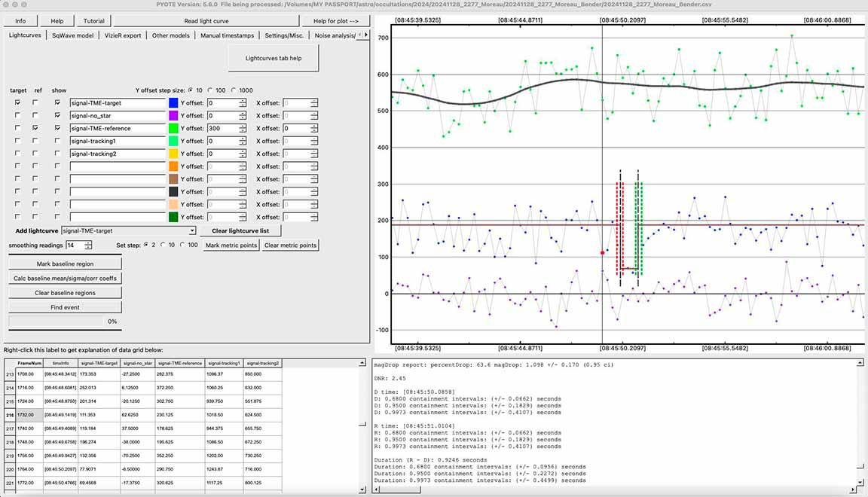Click data grid scroll-down arrow
Screen dimensions: 868x497
pos(362,489)
